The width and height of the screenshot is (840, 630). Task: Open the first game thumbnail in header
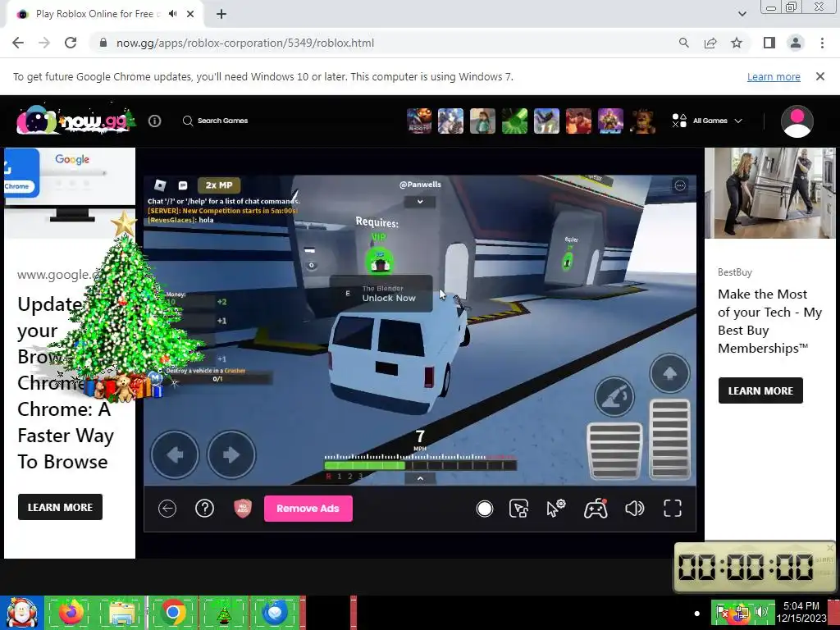pos(419,121)
